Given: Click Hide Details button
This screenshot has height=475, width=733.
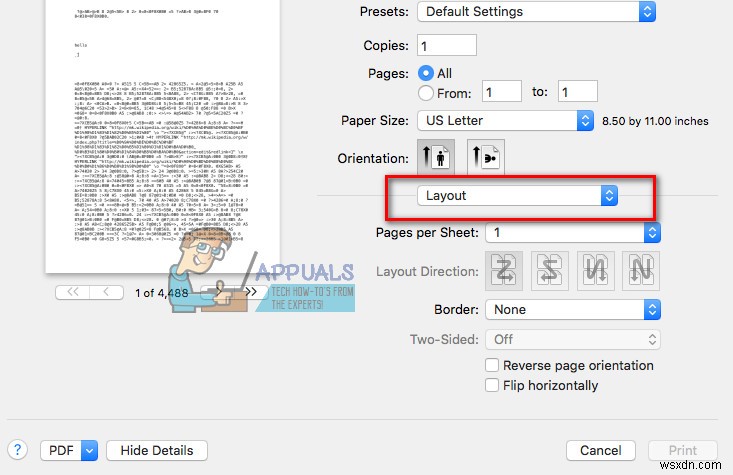Looking at the screenshot, I should (x=157, y=451).
